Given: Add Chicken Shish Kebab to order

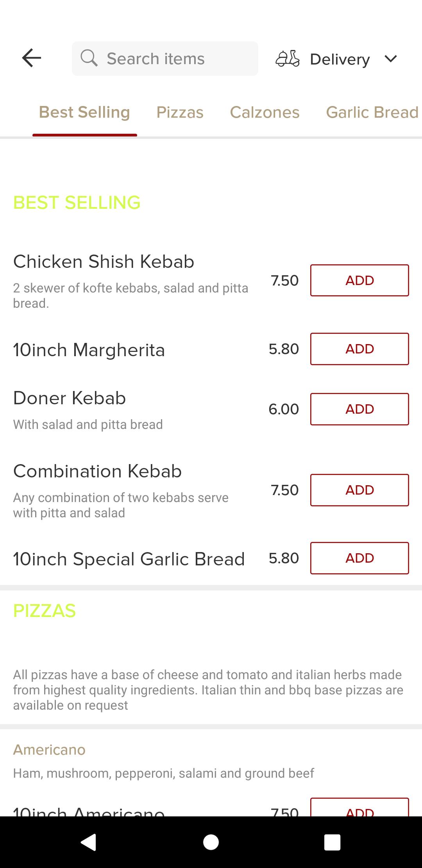Looking at the screenshot, I should [x=359, y=280].
